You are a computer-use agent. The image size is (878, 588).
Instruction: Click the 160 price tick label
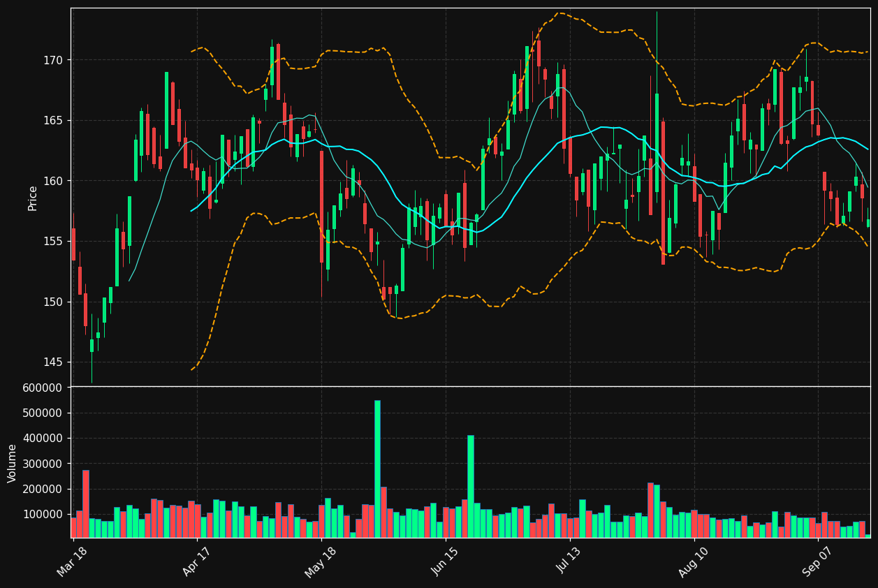point(53,181)
